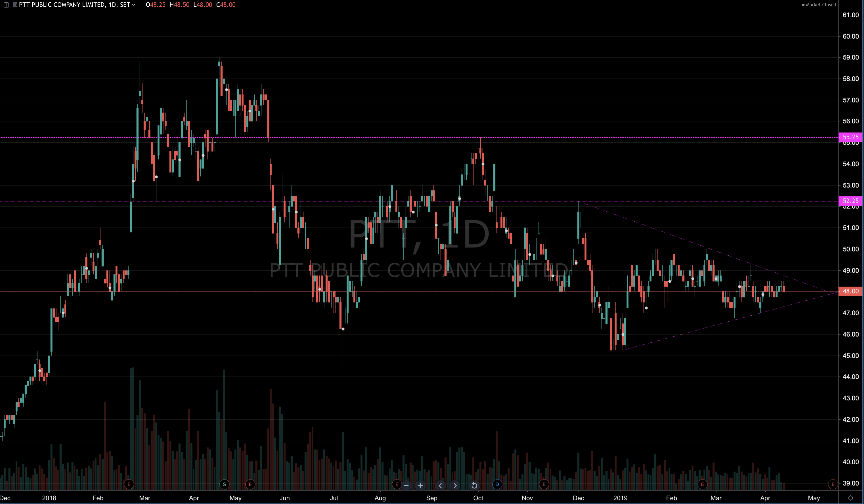This screenshot has height=504, width=864.
Task: Click the pink 52.25 price label on axis
Action: pyautogui.click(x=851, y=201)
